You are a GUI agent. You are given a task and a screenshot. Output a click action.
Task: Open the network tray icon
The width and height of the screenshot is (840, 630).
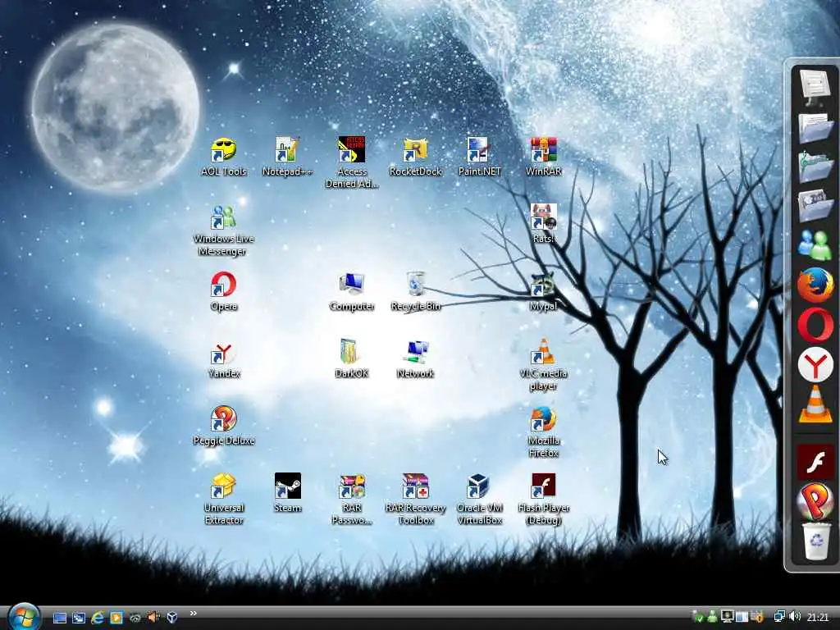click(x=779, y=617)
